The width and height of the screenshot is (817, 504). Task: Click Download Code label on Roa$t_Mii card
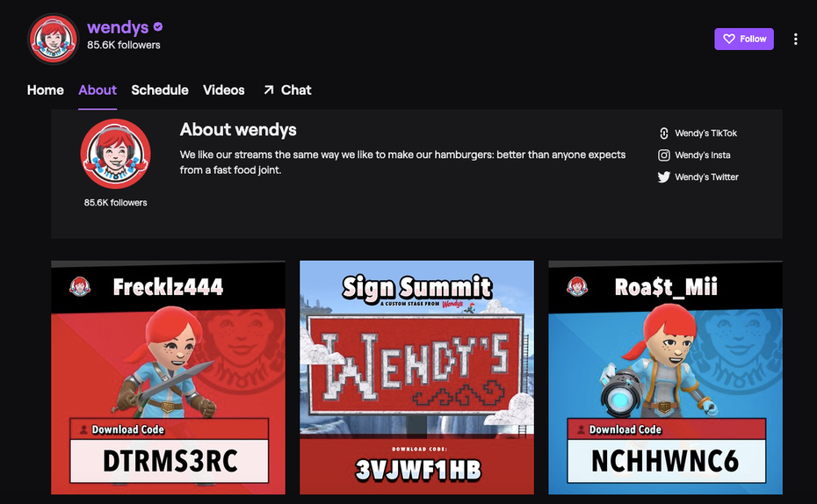625,429
